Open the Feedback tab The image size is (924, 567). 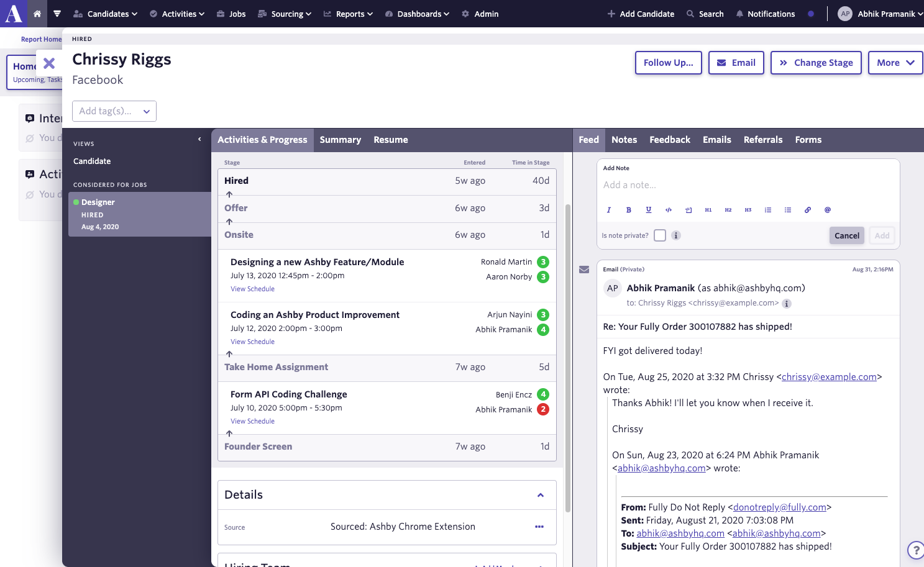click(x=669, y=140)
